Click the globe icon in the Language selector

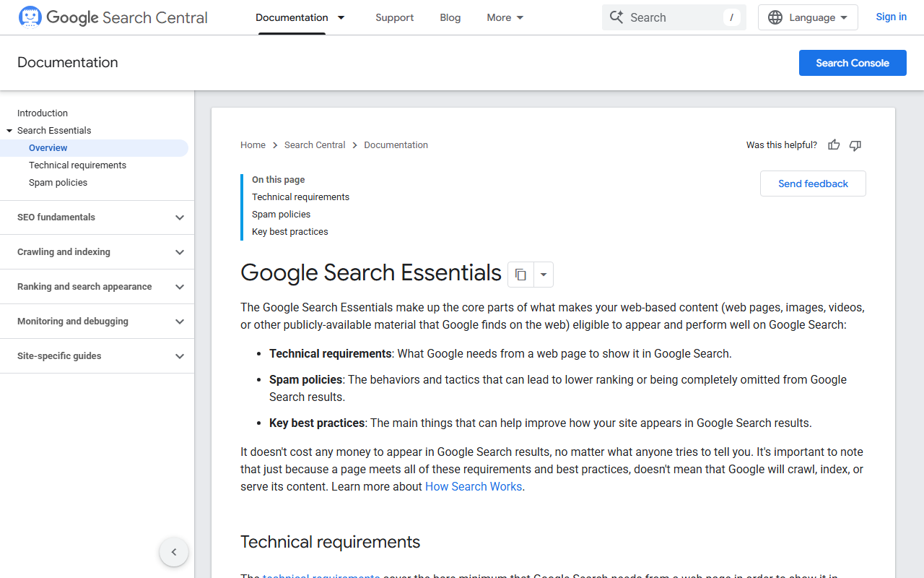(x=775, y=17)
